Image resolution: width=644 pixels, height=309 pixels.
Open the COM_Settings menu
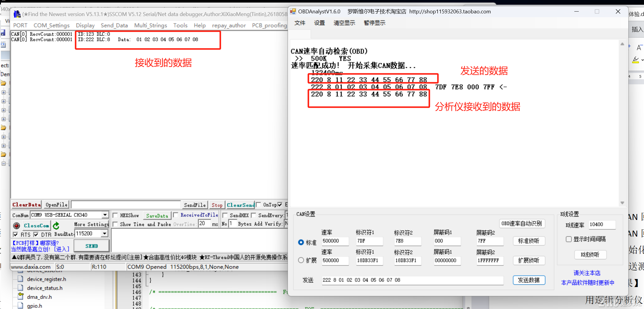click(52, 26)
